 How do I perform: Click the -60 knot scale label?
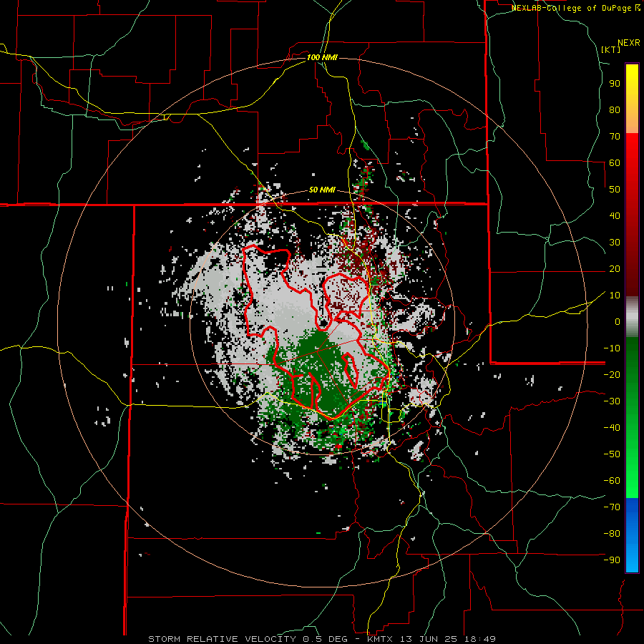(612, 481)
